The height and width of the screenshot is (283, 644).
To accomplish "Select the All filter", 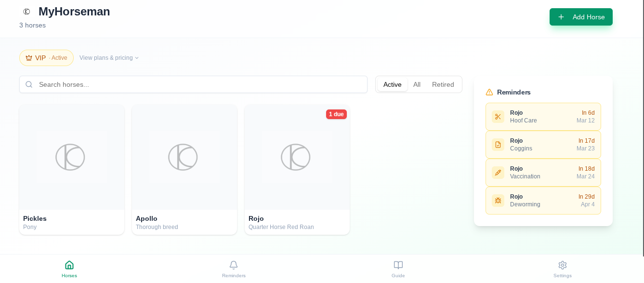I will coord(417,84).
